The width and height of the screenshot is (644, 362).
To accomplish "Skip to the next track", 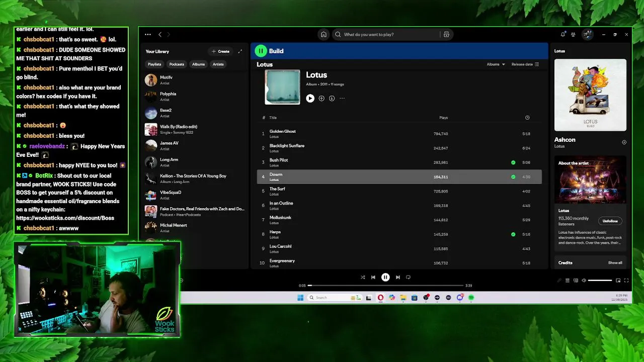I will click(x=397, y=277).
